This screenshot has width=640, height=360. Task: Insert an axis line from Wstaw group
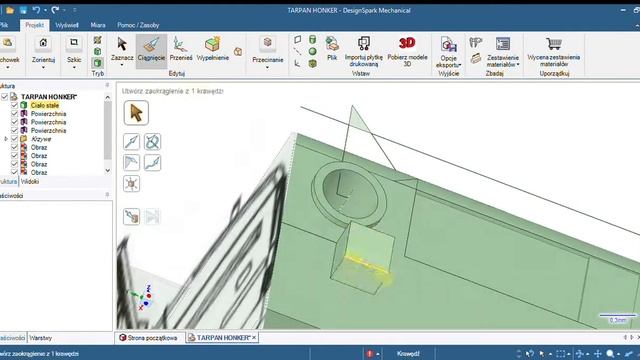(298, 51)
